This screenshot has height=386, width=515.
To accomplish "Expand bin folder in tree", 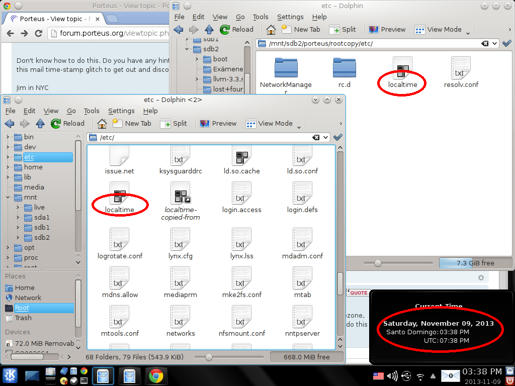I will [x=8, y=137].
